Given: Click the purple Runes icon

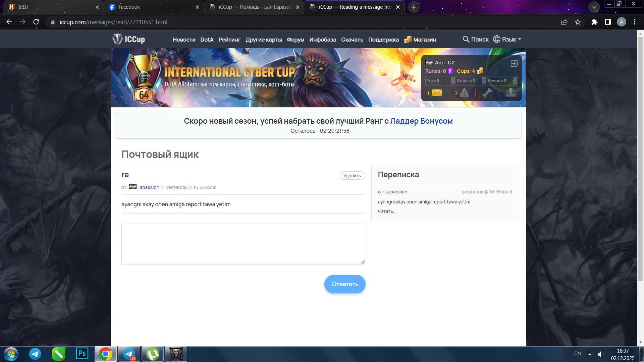Looking at the screenshot, I should 450,71.
